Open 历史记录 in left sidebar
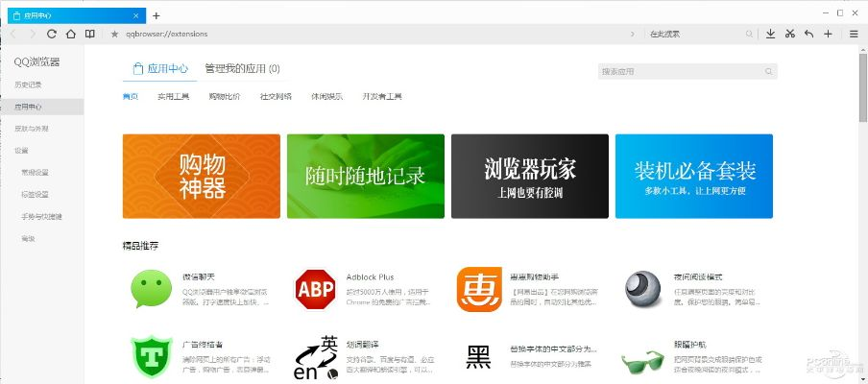The image size is (868, 384). (28, 84)
